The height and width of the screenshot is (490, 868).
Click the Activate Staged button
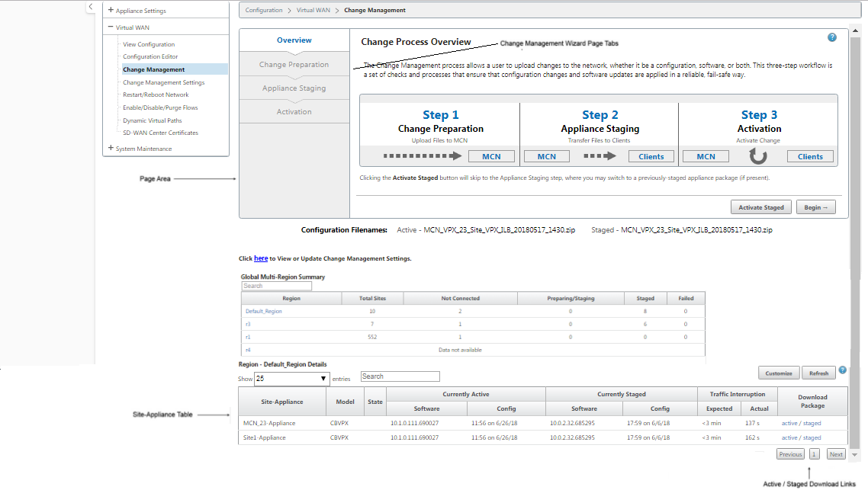[761, 207]
